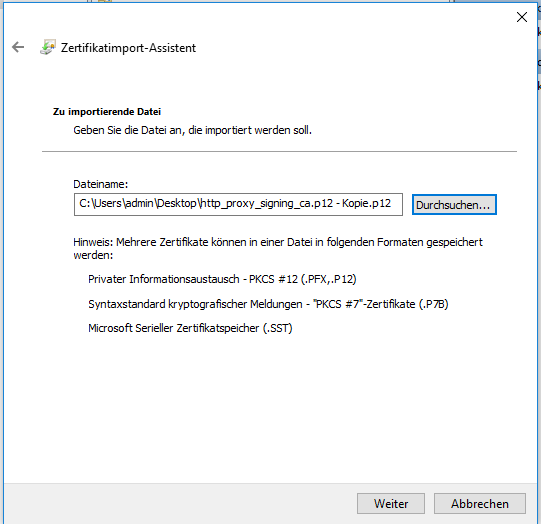Go back using the left arrow icon
This screenshot has width=541, height=524.
coord(18,47)
